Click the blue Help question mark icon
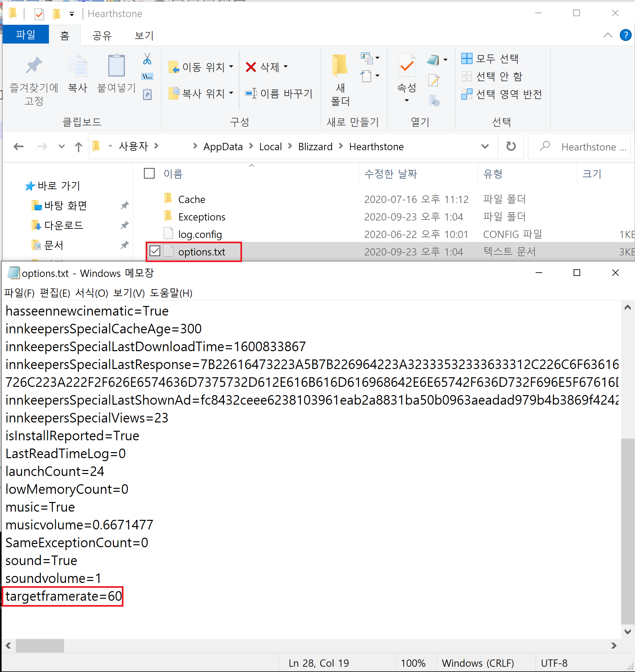Screen dimensions: 635x672 [625, 35]
